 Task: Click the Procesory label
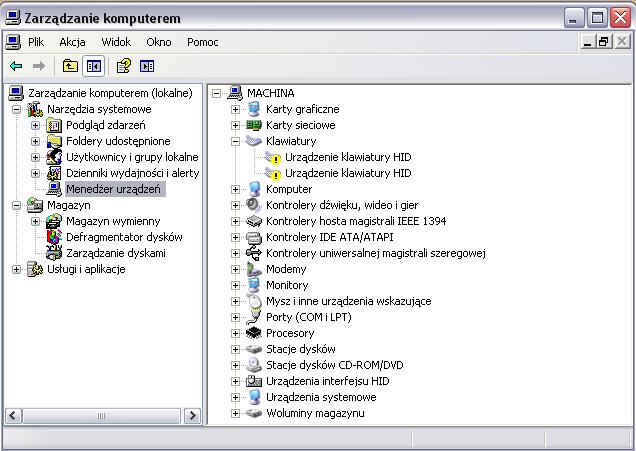(290, 333)
